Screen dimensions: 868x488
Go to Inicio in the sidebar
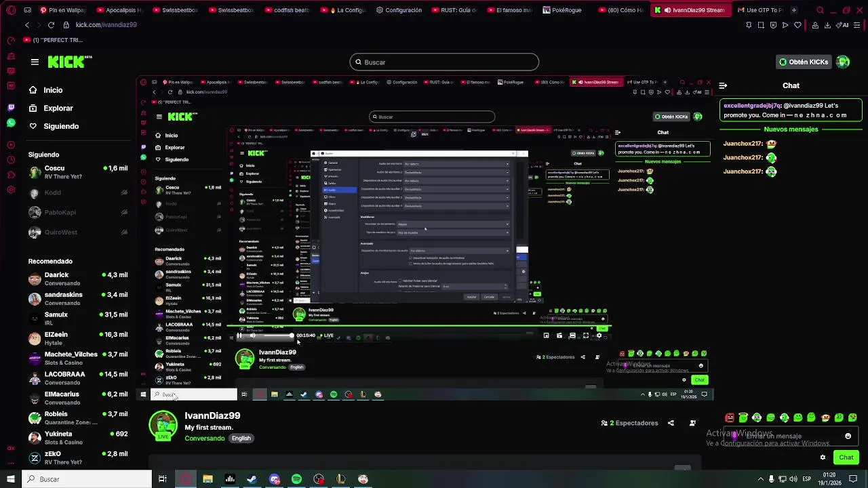53,90
